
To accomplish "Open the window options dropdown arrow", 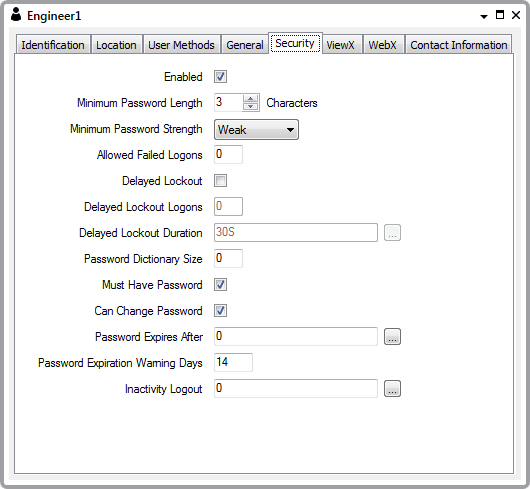I will pyautogui.click(x=484, y=16).
